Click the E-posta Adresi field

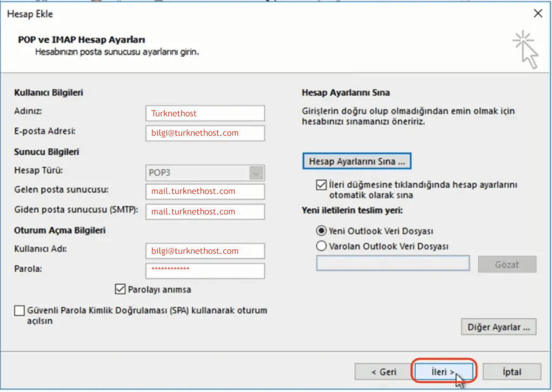coord(205,133)
